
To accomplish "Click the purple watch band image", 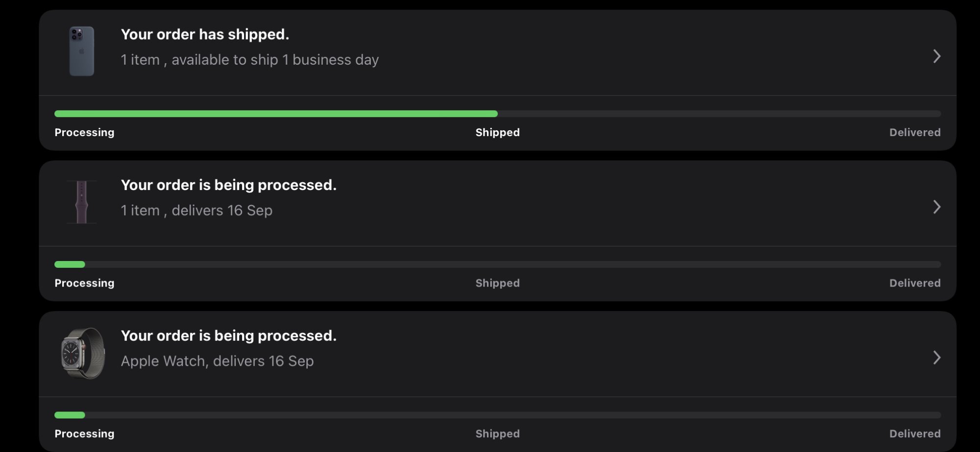I will click(81, 202).
